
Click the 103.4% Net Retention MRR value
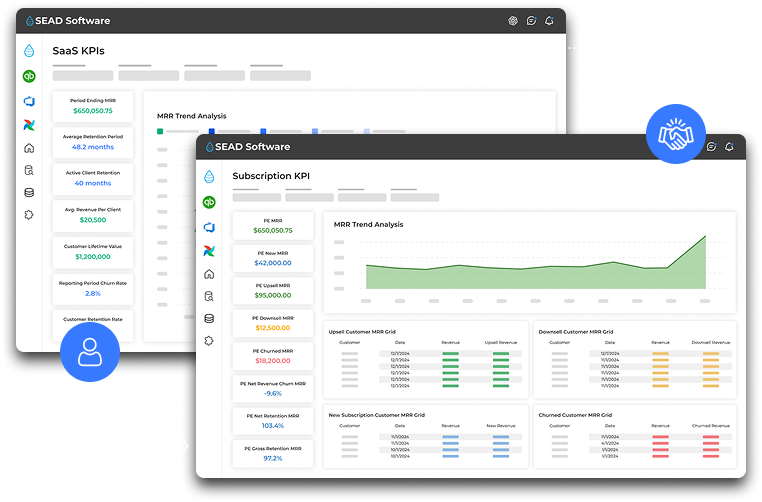pyautogui.click(x=273, y=426)
